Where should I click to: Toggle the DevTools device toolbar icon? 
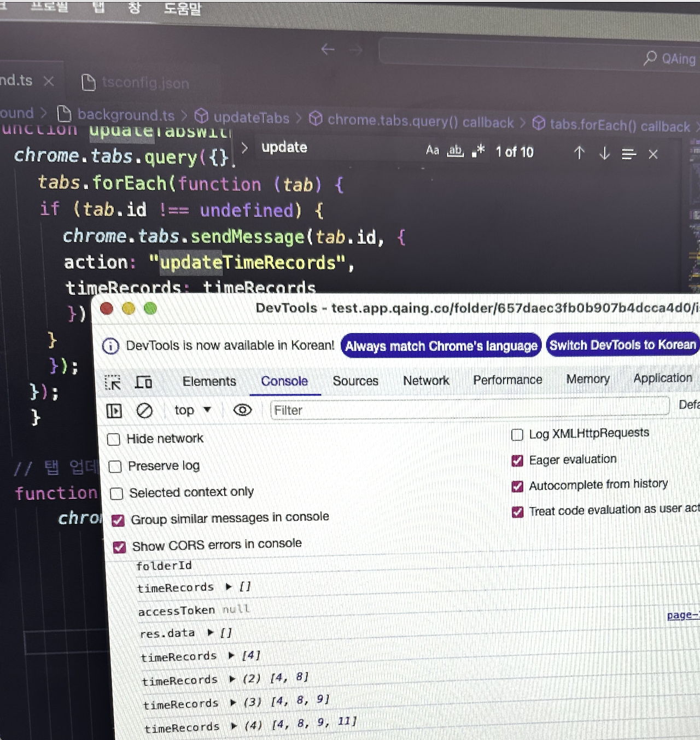[144, 382]
